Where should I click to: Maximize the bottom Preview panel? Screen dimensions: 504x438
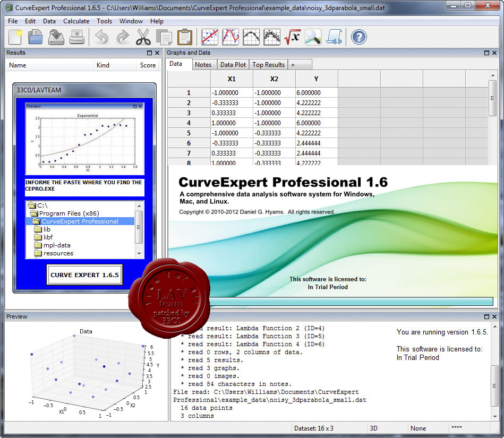(486, 316)
